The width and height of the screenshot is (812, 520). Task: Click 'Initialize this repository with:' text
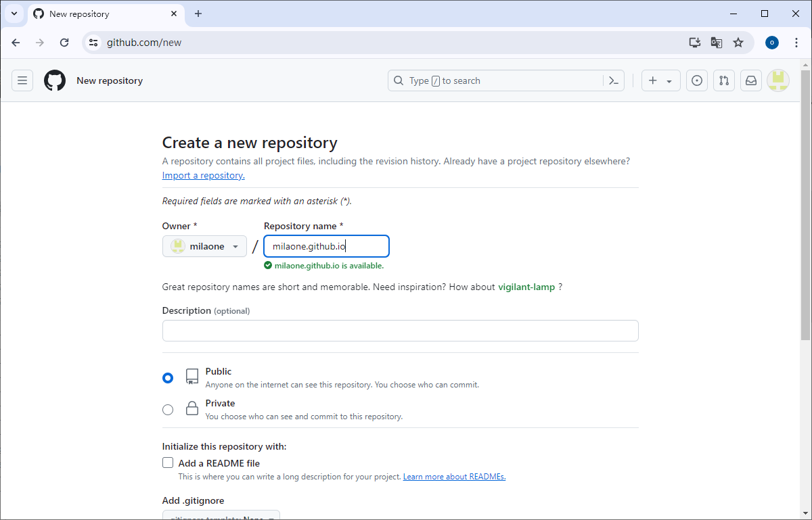(x=225, y=446)
